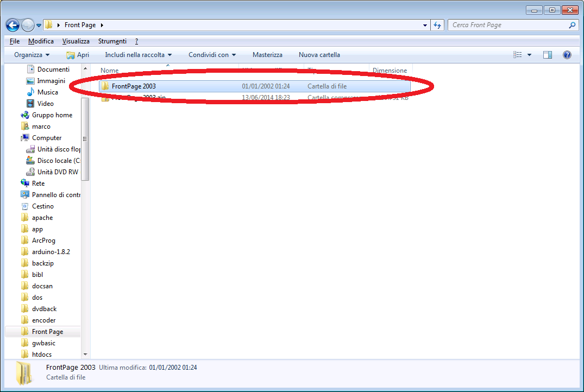Open the address bar history dropdown
Screen dimensions: 584x392
coord(425,25)
